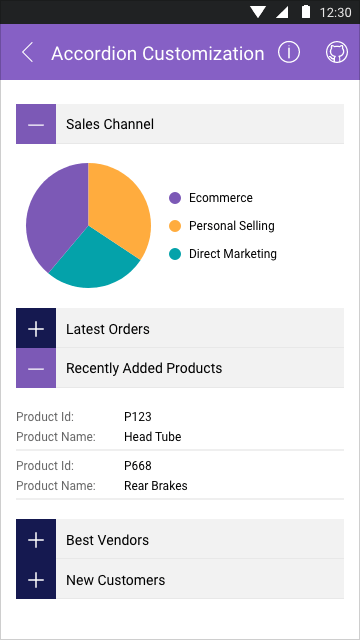Viewport: 360px width, 640px height.
Task: Select the orange Personal Selling pie slice
Action: 118,204
